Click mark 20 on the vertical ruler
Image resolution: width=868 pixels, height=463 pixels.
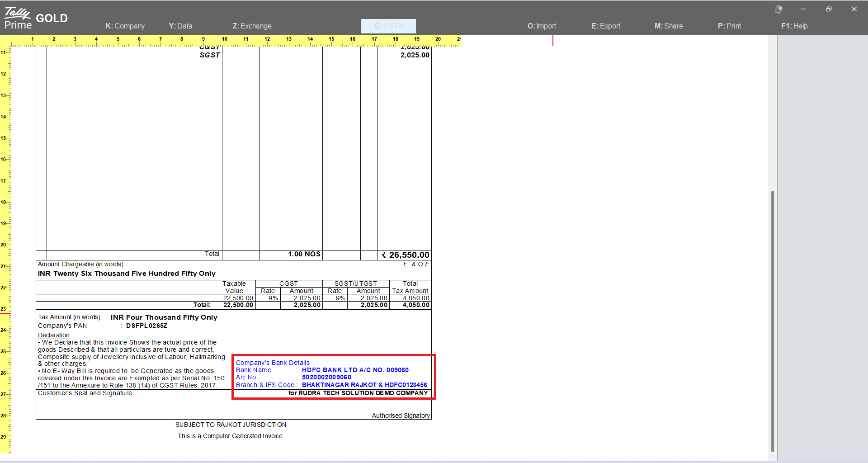pyautogui.click(x=5, y=245)
